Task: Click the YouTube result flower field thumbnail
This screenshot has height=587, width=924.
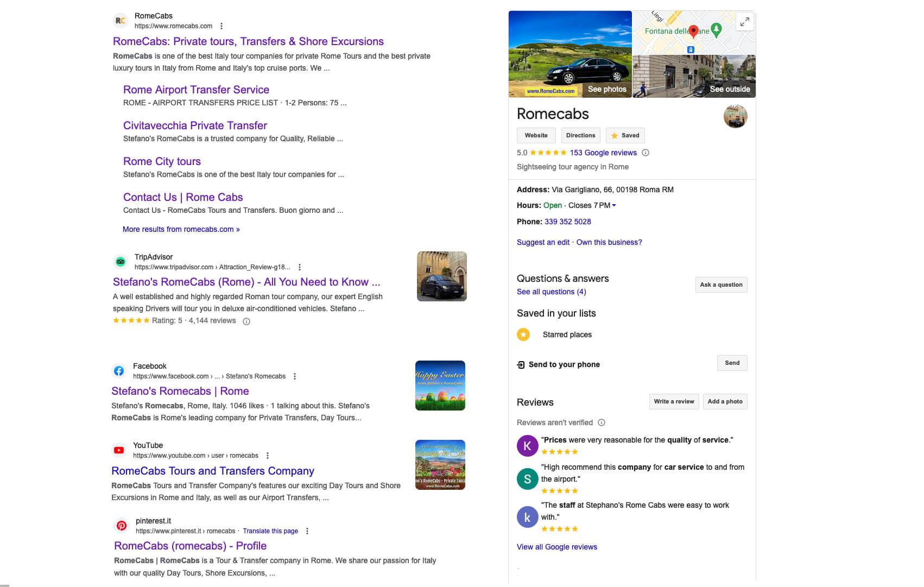Action: point(440,465)
